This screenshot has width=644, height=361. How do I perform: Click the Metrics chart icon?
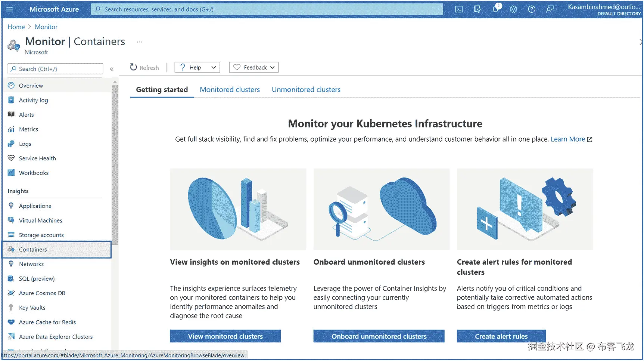click(11, 129)
